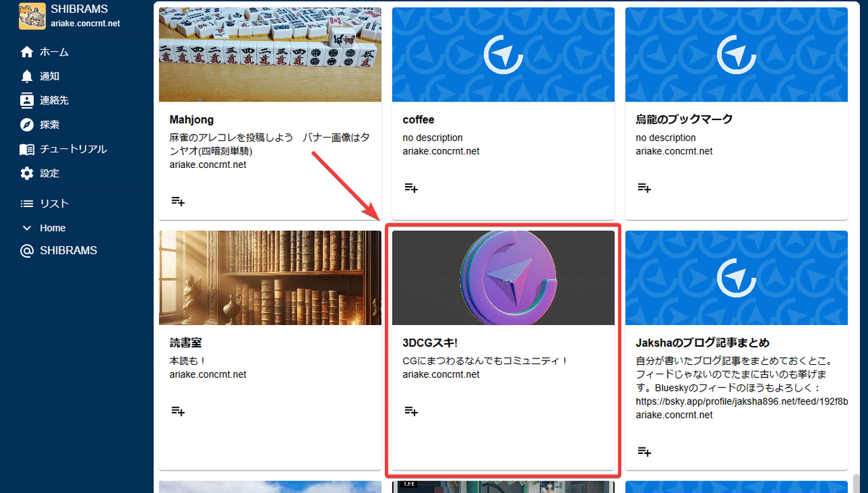Viewport: 868px width, 493px height.
Task: Open 読書室 community title
Action: (184, 342)
